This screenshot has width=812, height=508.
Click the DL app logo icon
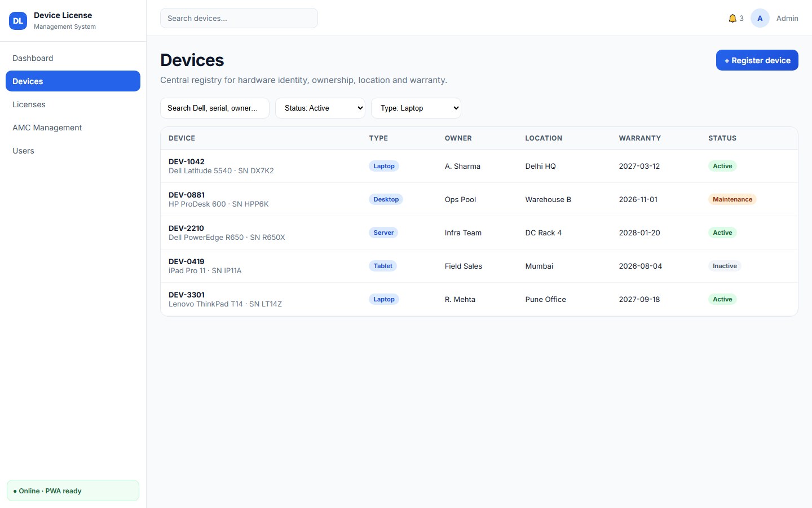pos(18,21)
